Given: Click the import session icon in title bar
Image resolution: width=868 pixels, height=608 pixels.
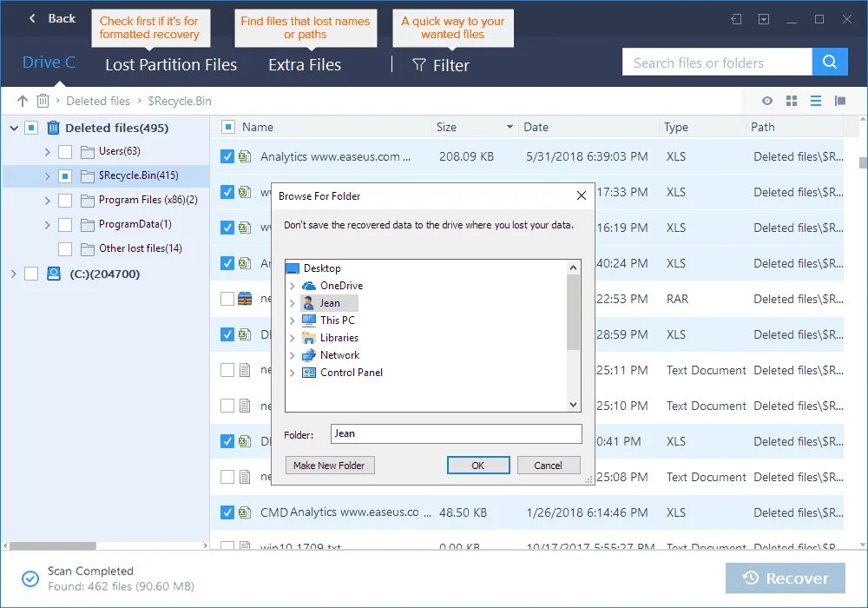Looking at the screenshot, I should [x=736, y=19].
